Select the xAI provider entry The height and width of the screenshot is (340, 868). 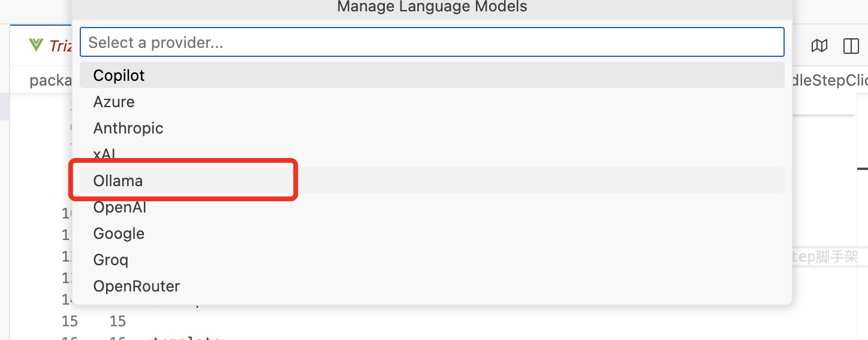pyautogui.click(x=104, y=154)
